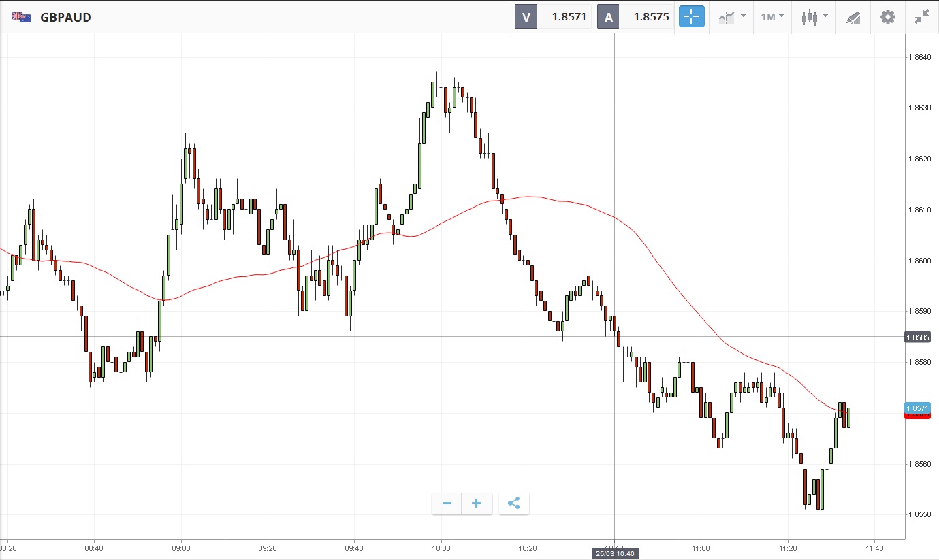The image size is (939, 560).
Task: Click the GBPAUD instrument name
Action: [65, 17]
